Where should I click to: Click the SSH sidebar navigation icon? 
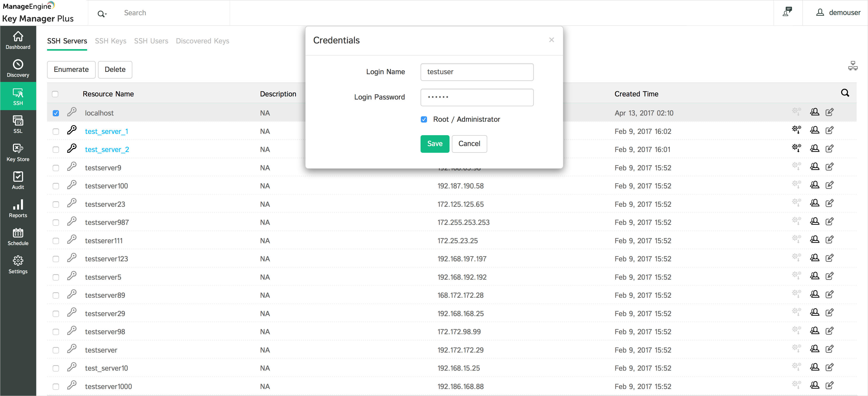(x=18, y=100)
